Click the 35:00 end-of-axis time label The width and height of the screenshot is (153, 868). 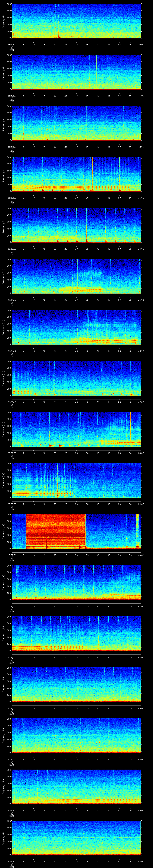coord(141,300)
